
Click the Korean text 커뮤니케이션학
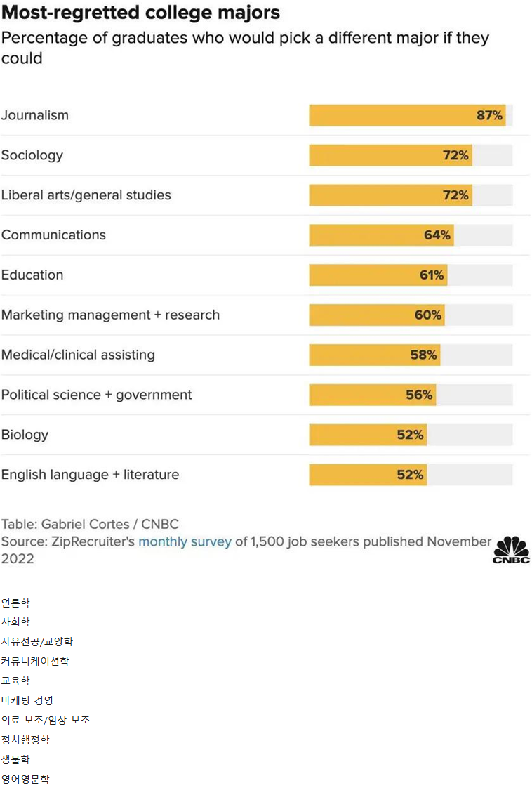coord(35,661)
